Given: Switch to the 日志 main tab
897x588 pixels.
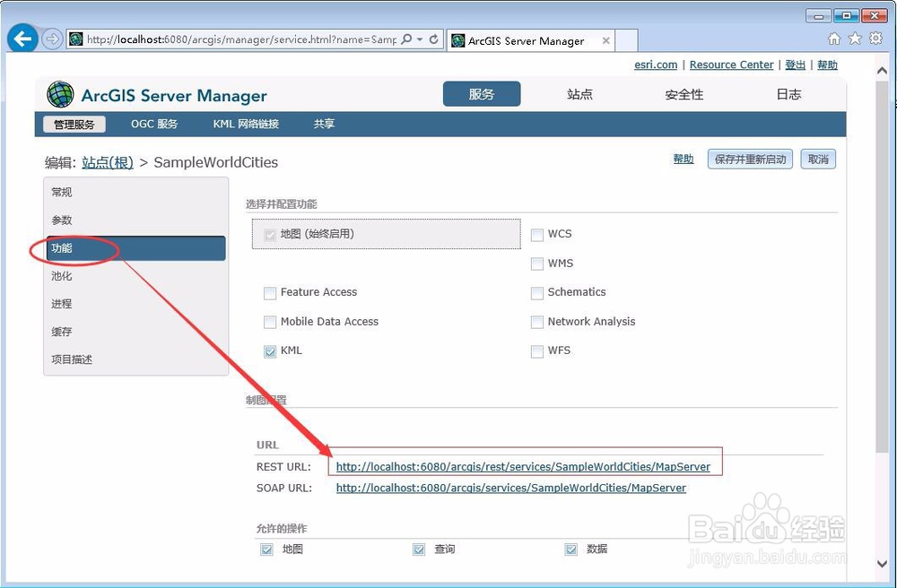Looking at the screenshot, I should pos(788,94).
